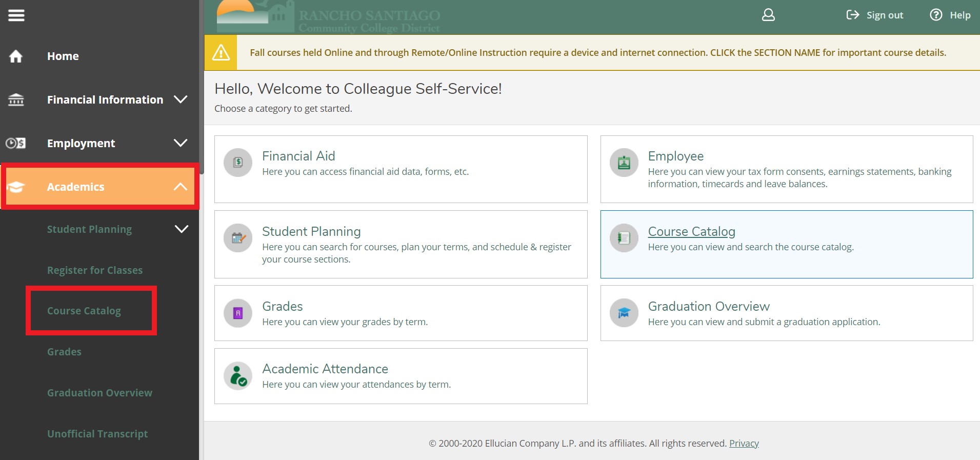Expand Student Planning submenu chevron
The width and height of the screenshot is (980, 460).
click(x=182, y=229)
